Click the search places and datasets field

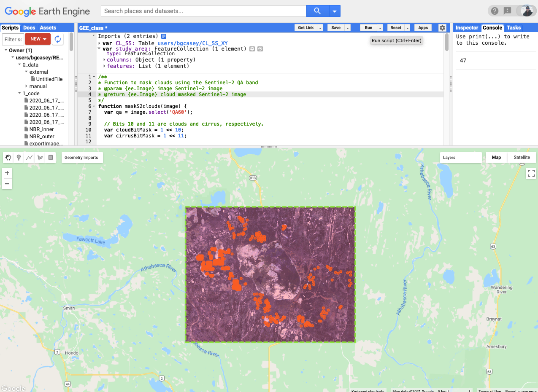tap(203, 11)
